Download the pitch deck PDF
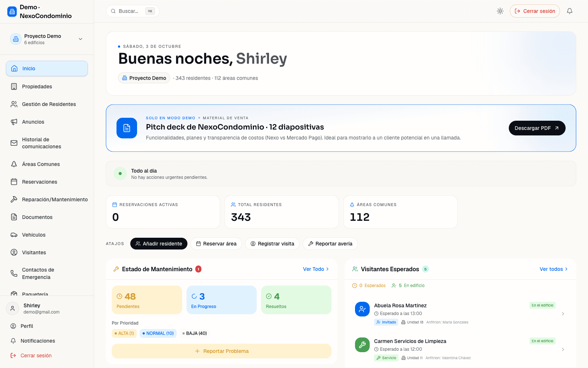 (x=537, y=128)
